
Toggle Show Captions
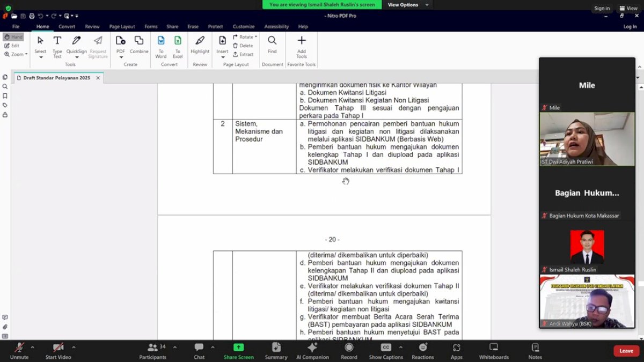pyautogui.click(x=386, y=351)
